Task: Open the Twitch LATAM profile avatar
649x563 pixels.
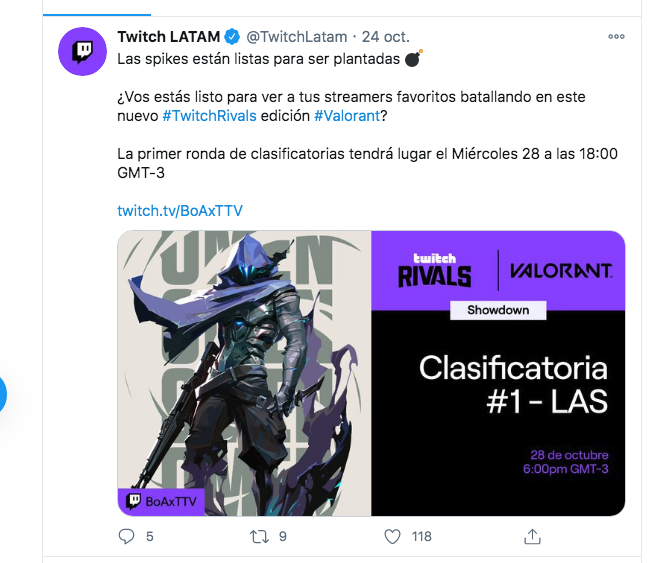Action: coord(82,52)
